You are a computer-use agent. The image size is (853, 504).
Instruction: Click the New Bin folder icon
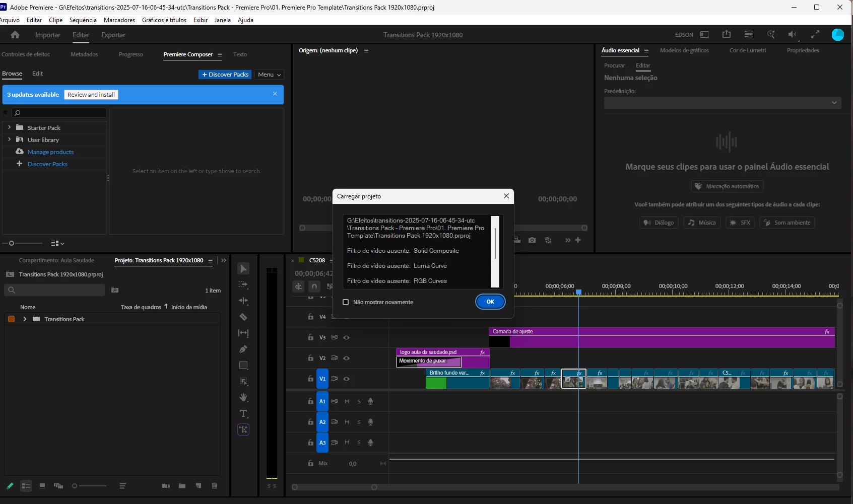click(182, 486)
